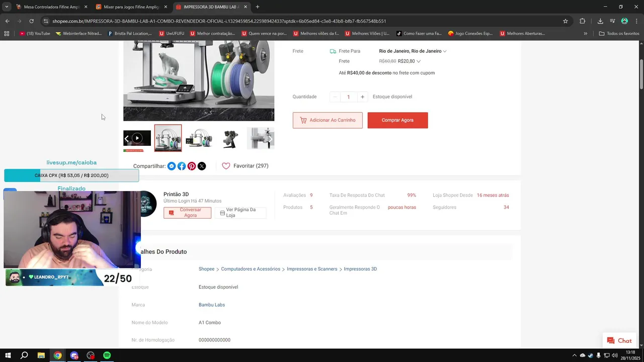Open the Printão 3D shop name
Screen dimensions: 644x362
(176, 194)
